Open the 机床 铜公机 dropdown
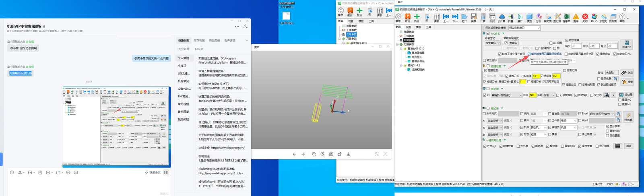 pyautogui.click(x=538, y=128)
